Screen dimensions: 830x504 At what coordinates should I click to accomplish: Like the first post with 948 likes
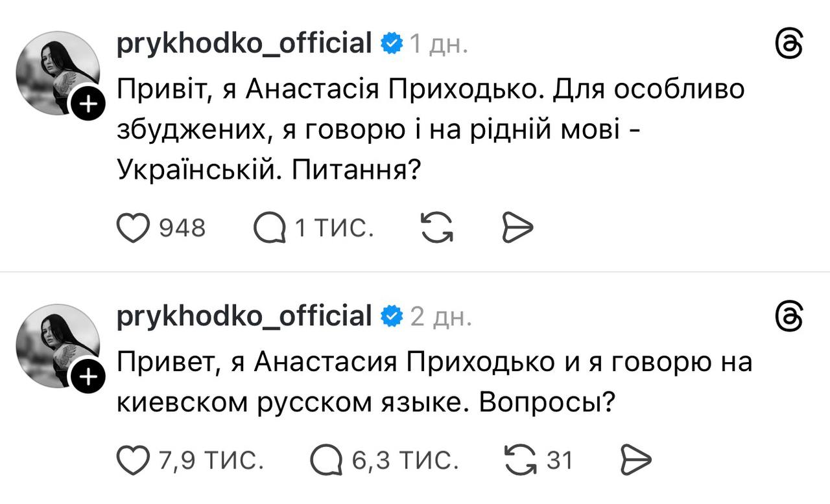tap(132, 228)
